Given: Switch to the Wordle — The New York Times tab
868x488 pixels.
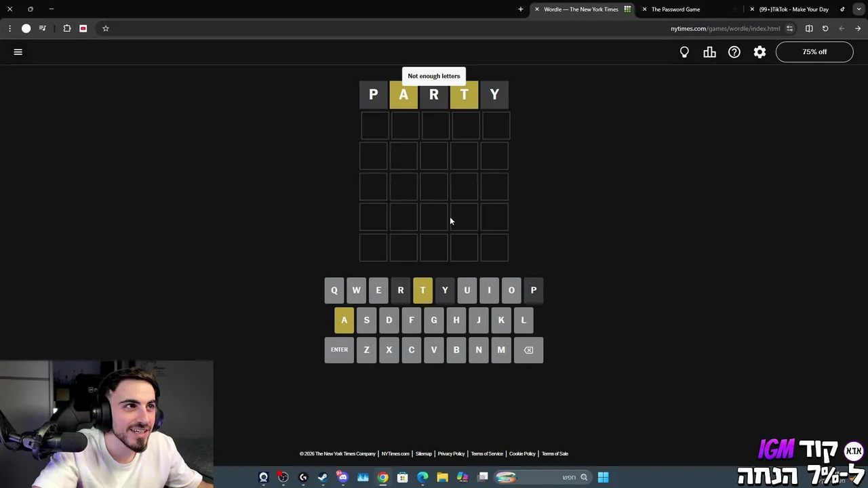Looking at the screenshot, I should pyautogui.click(x=580, y=9).
